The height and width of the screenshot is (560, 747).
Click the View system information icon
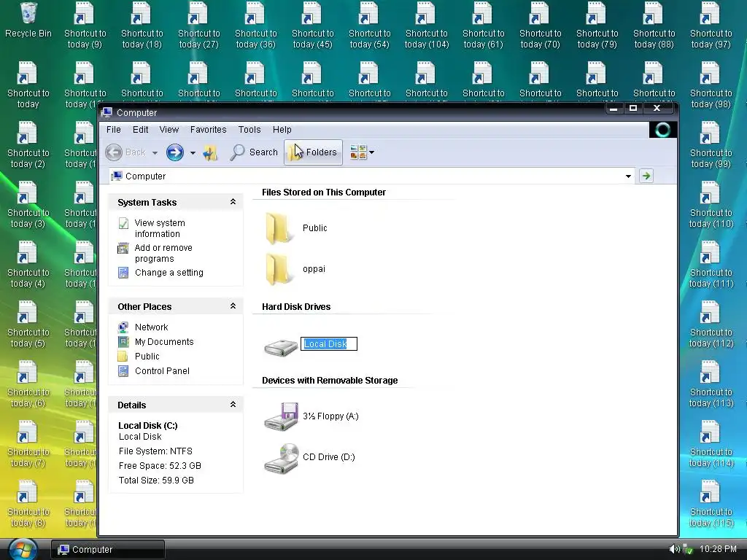(123, 223)
